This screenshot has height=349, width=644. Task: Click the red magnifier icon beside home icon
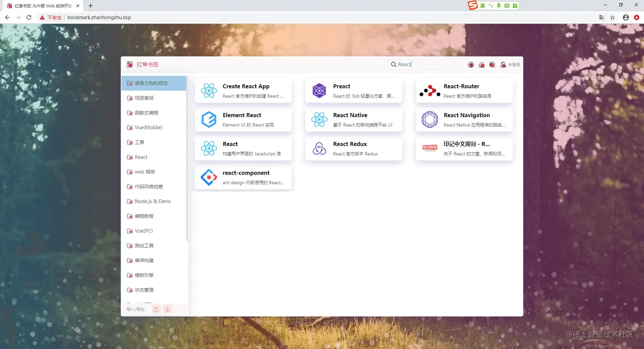pos(492,65)
